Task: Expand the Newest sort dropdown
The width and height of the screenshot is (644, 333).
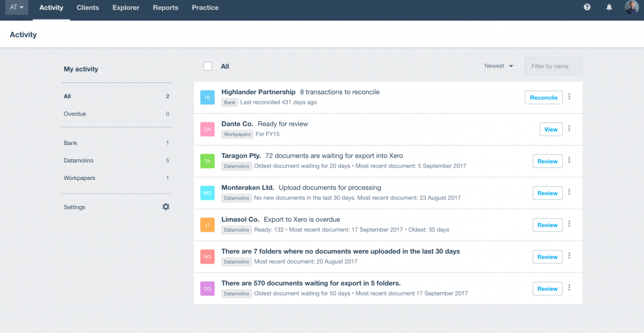Action: (x=498, y=66)
